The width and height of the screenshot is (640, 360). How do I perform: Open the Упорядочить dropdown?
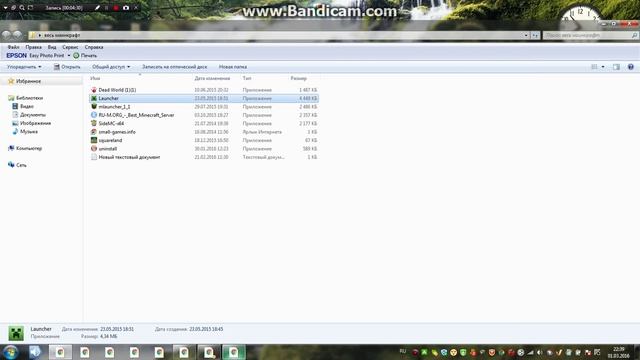(x=24, y=67)
